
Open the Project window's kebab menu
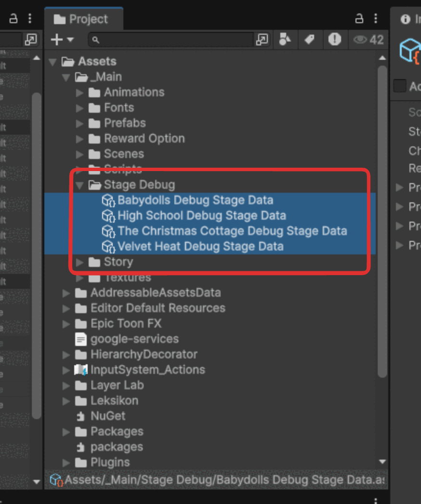375,19
